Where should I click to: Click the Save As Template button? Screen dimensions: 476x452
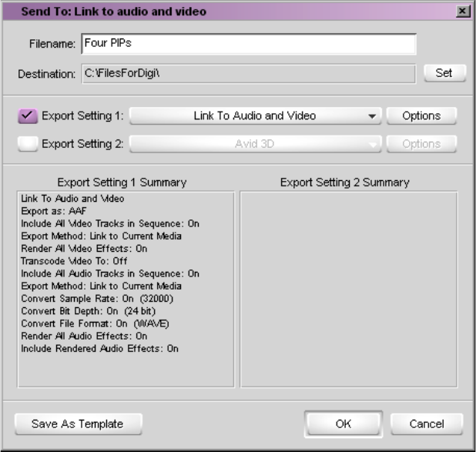point(78,424)
